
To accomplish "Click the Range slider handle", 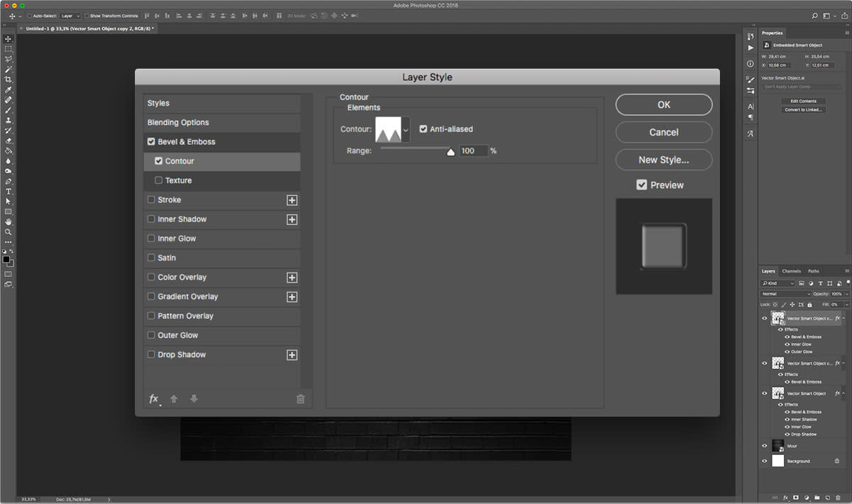I will pos(450,151).
